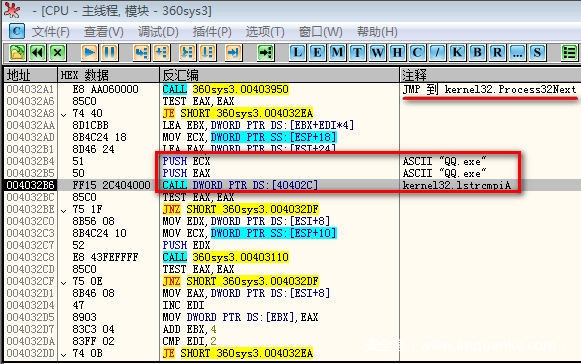
Task: Click the CMP EDI,2 instruction
Action: pos(189,341)
